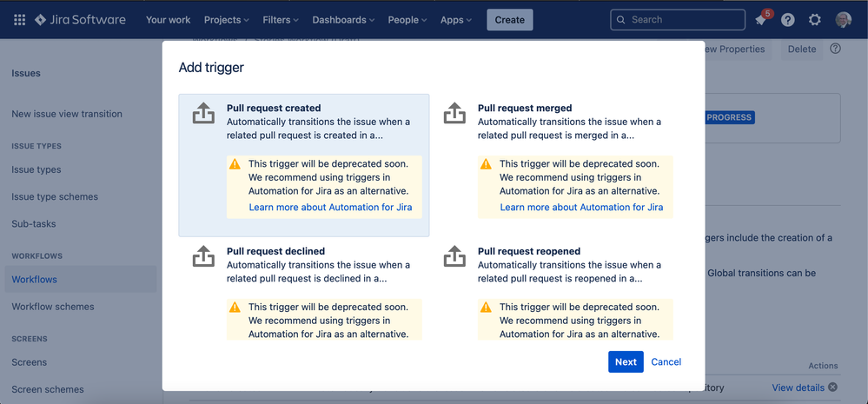Focus the Search field
The width and height of the screenshot is (868, 404).
[678, 20]
